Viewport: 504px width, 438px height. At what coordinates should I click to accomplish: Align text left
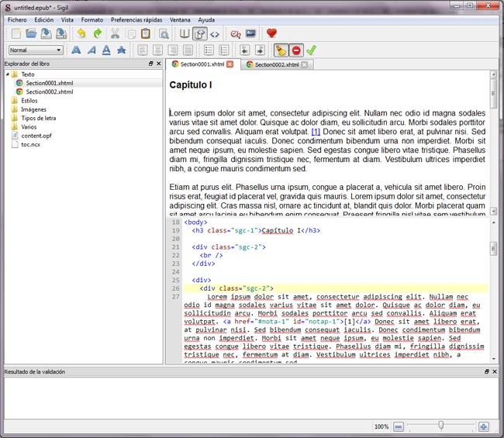[x=143, y=50]
